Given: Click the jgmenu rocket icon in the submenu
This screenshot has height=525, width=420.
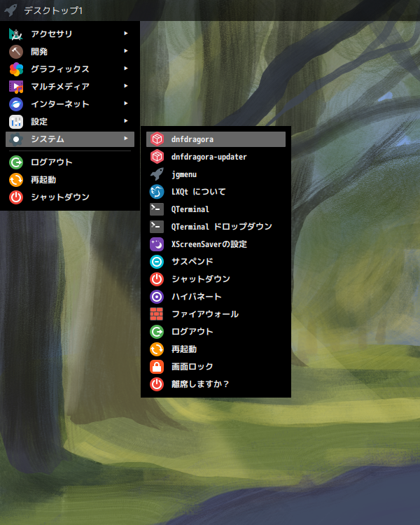Looking at the screenshot, I should [157, 174].
